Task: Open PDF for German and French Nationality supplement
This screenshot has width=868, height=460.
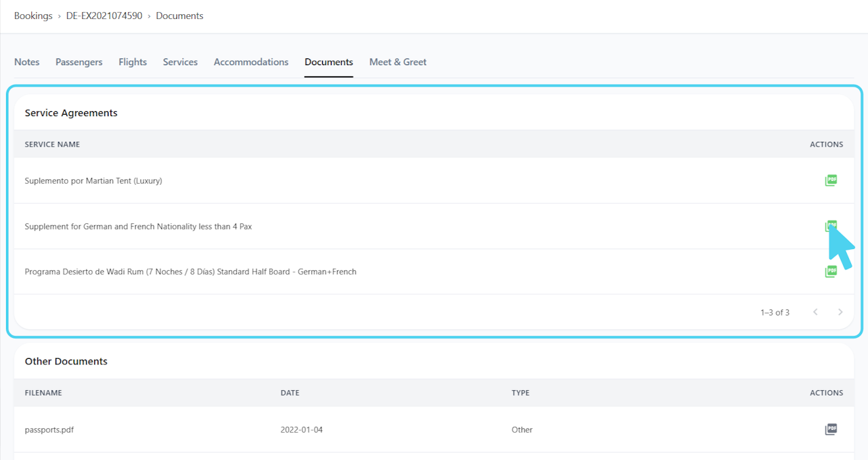Action: click(831, 226)
